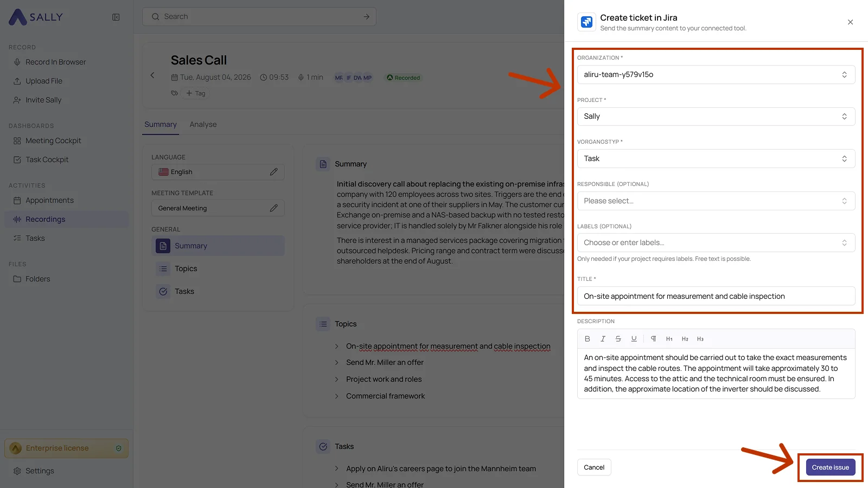This screenshot has width=868, height=488.
Task: Apply paragraph style in description toolbar
Action: pyautogui.click(x=654, y=339)
